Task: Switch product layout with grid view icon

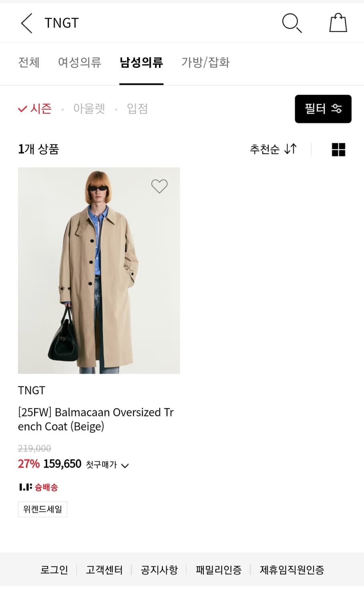Action: pyautogui.click(x=338, y=149)
